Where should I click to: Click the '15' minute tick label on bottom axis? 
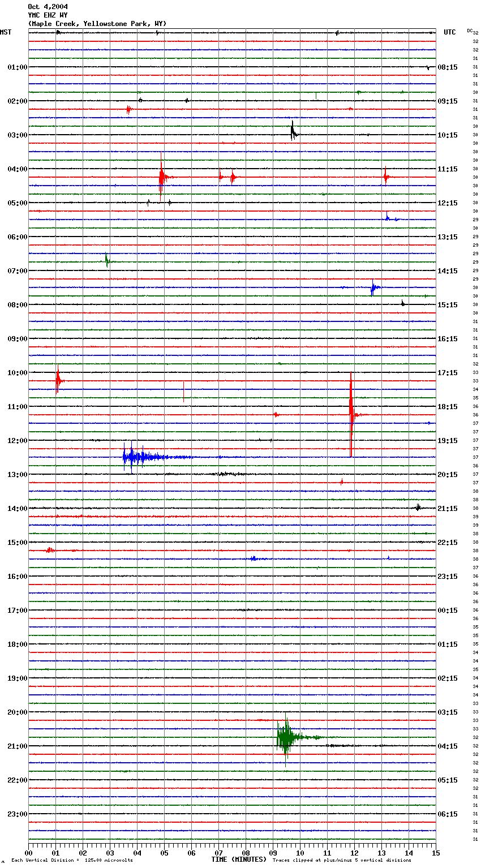436,853
